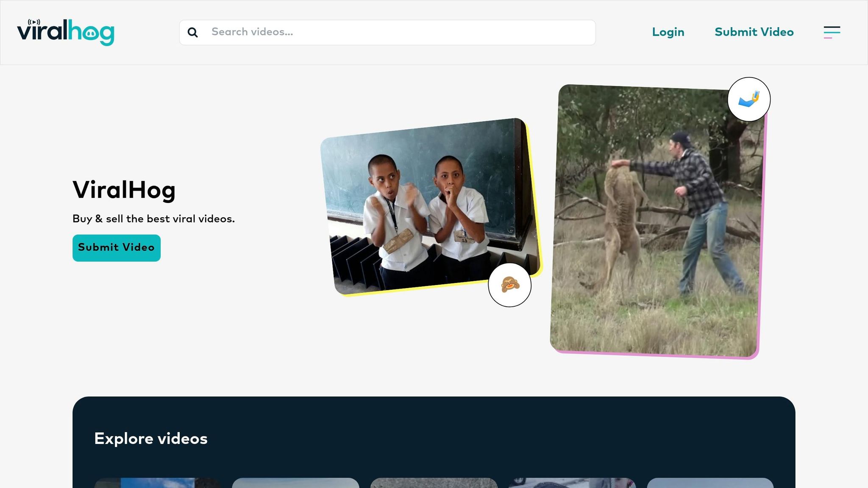868x488 pixels.
Task: Open the Login link
Action: [x=668, y=32]
